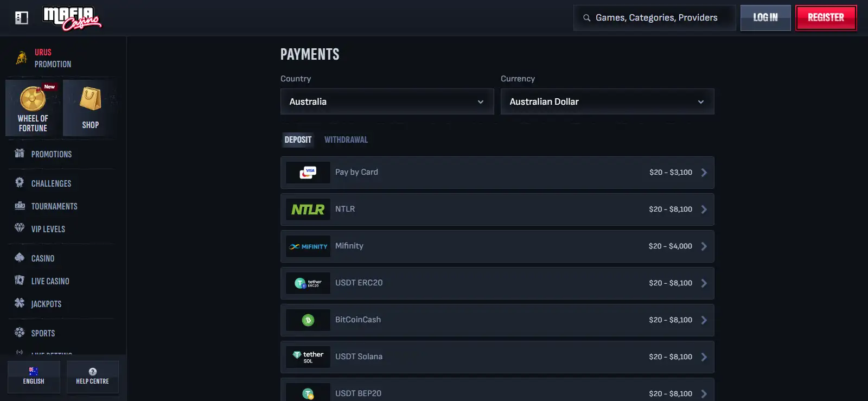Spin the Wheel of Fortune icon

[33, 99]
